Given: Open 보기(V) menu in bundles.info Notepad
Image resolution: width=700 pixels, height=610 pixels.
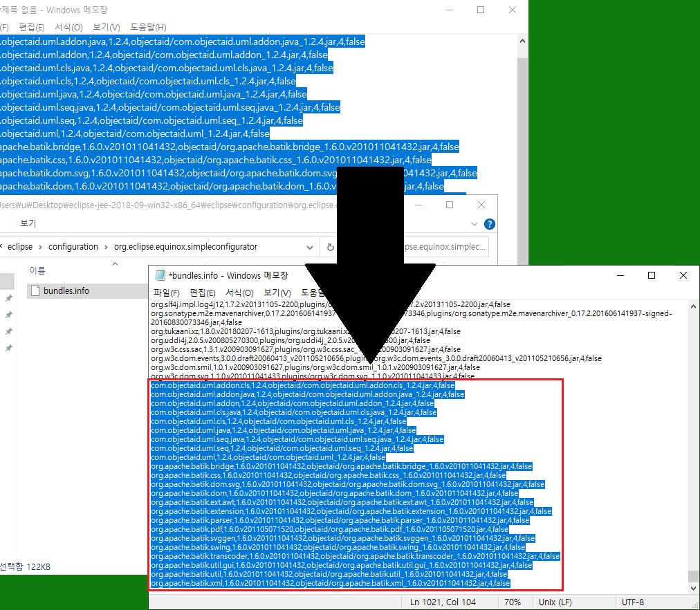Looking at the screenshot, I should tap(277, 293).
